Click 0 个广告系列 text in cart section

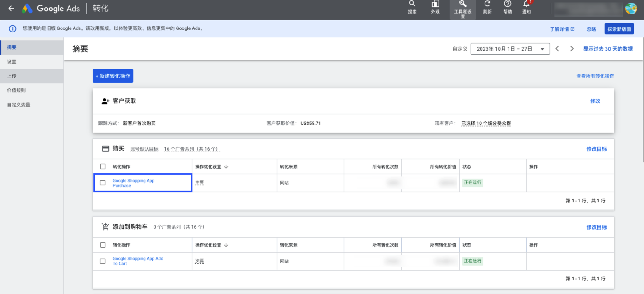179,227
